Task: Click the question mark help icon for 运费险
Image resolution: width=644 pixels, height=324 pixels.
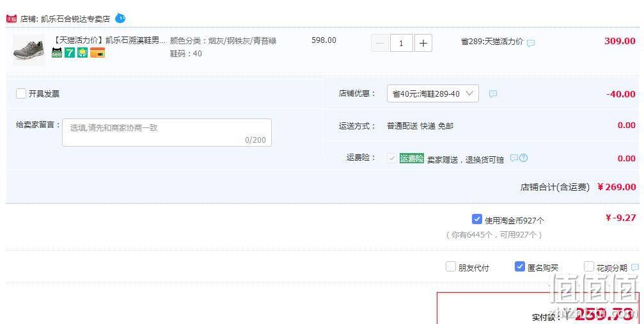Action: [x=523, y=158]
